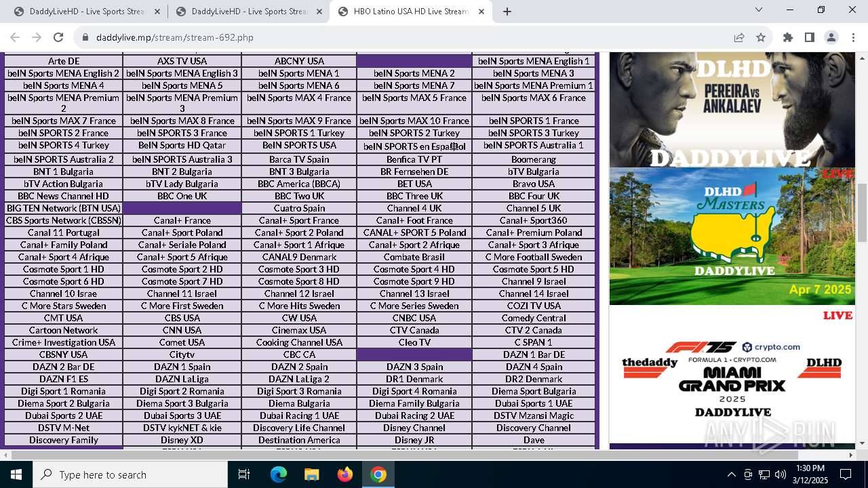The width and height of the screenshot is (868, 488).
Task: Open the AXS TV USA channel
Action: pyautogui.click(x=182, y=61)
